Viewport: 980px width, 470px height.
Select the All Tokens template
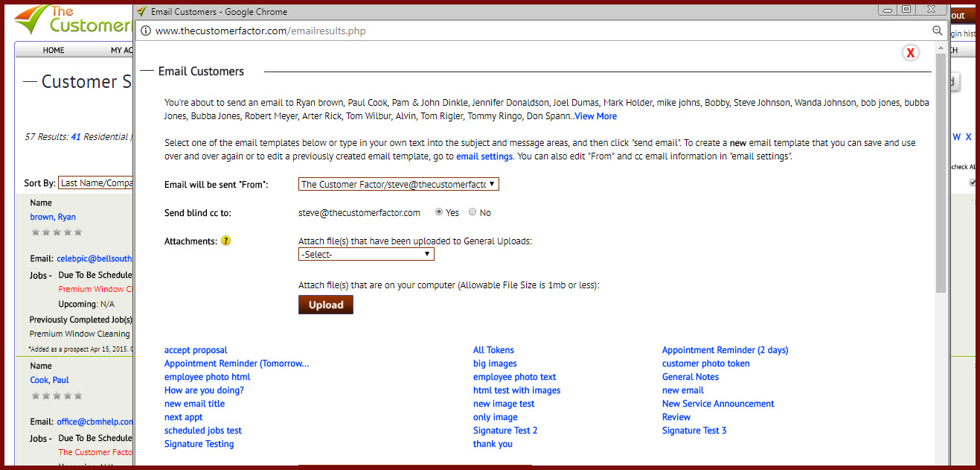(x=493, y=350)
